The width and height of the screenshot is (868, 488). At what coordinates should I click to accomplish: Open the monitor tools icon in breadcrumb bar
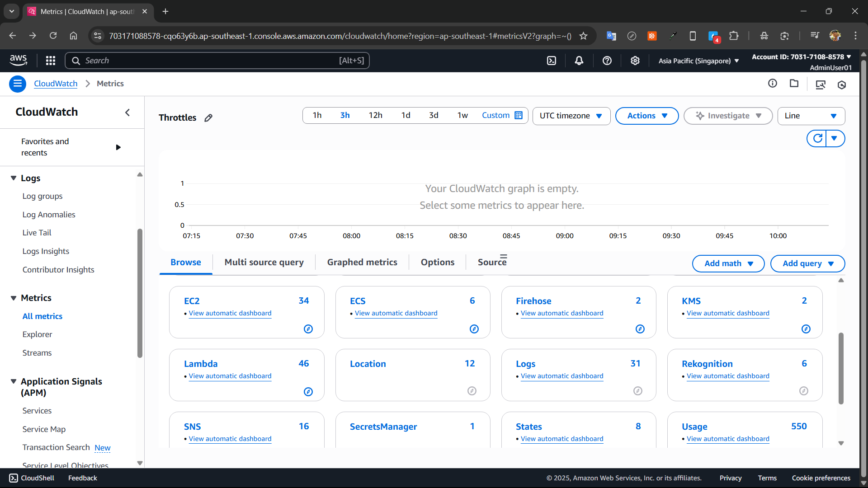pos(821,84)
